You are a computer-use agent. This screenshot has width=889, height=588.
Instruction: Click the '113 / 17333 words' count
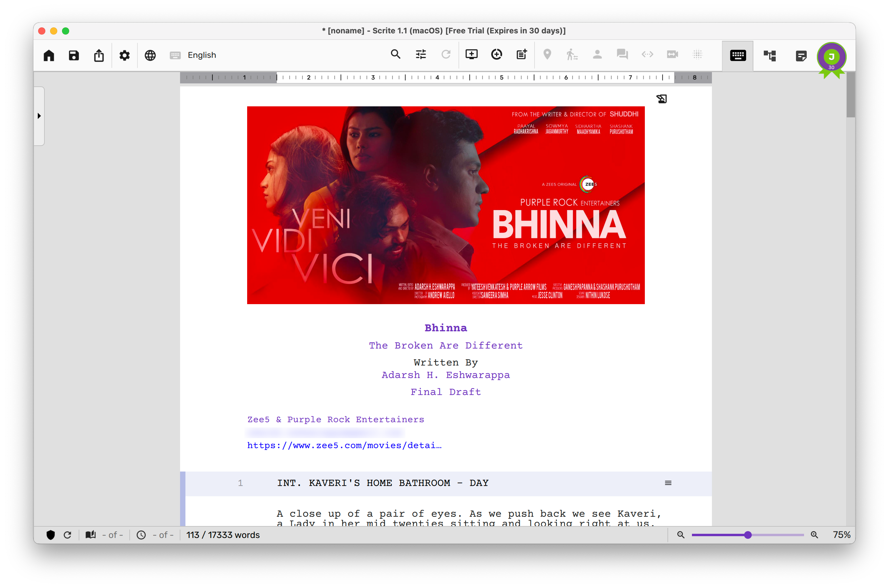pos(223,535)
